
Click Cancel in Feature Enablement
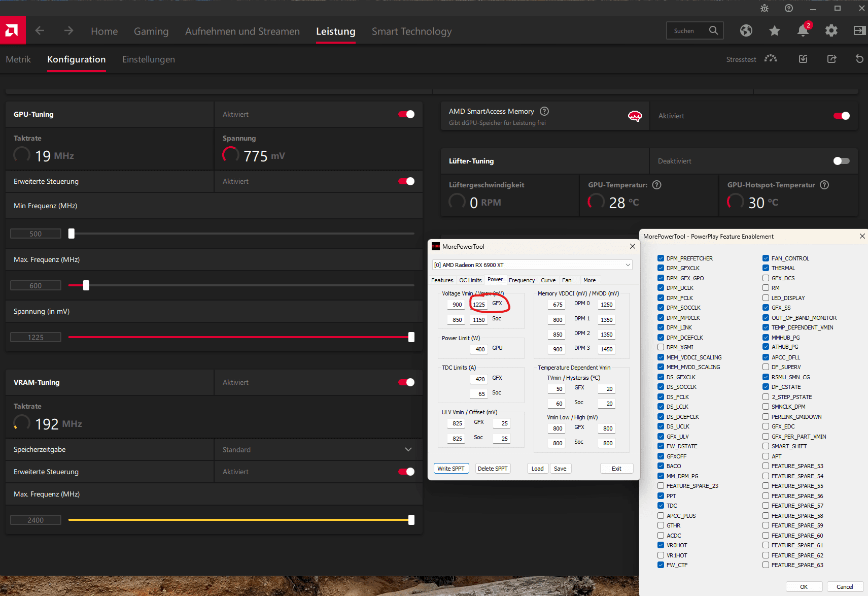[x=845, y=587]
